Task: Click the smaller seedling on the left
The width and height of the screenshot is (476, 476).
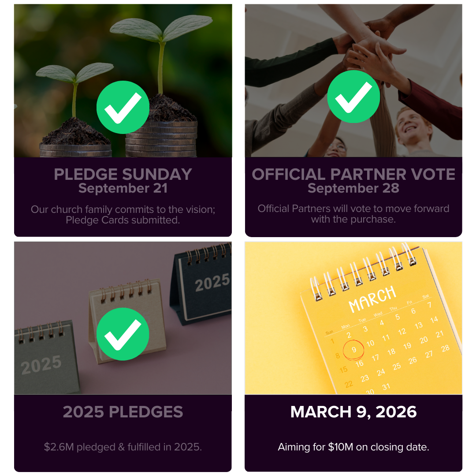Action: [x=75, y=74]
